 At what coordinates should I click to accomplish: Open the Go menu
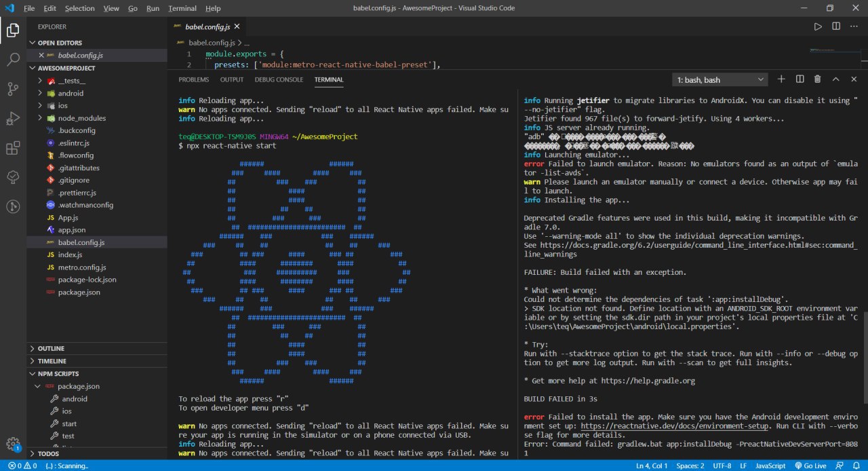pyautogui.click(x=133, y=8)
